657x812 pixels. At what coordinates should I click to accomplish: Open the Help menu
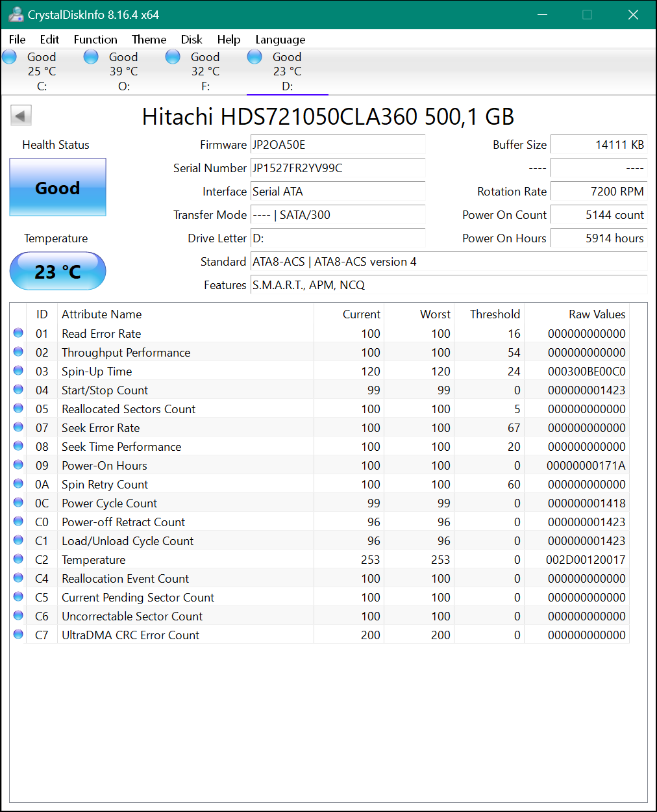[229, 40]
